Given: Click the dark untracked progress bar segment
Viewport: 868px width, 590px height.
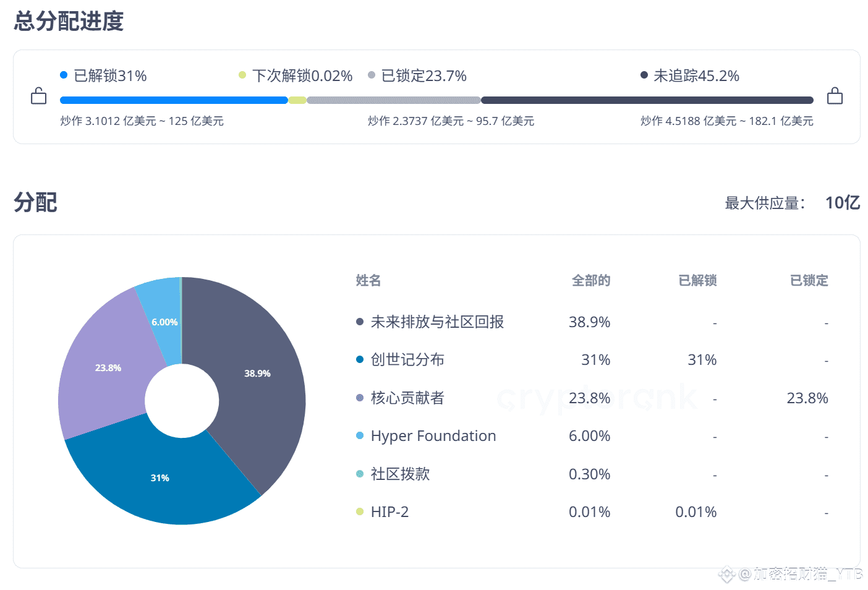Looking at the screenshot, I should [647, 100].
